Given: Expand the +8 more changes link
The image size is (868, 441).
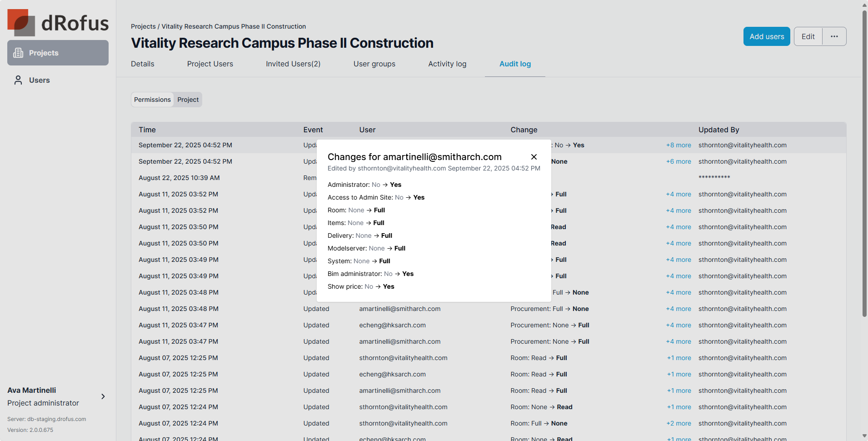Looking at the screenshot, I should click(678, 145).
